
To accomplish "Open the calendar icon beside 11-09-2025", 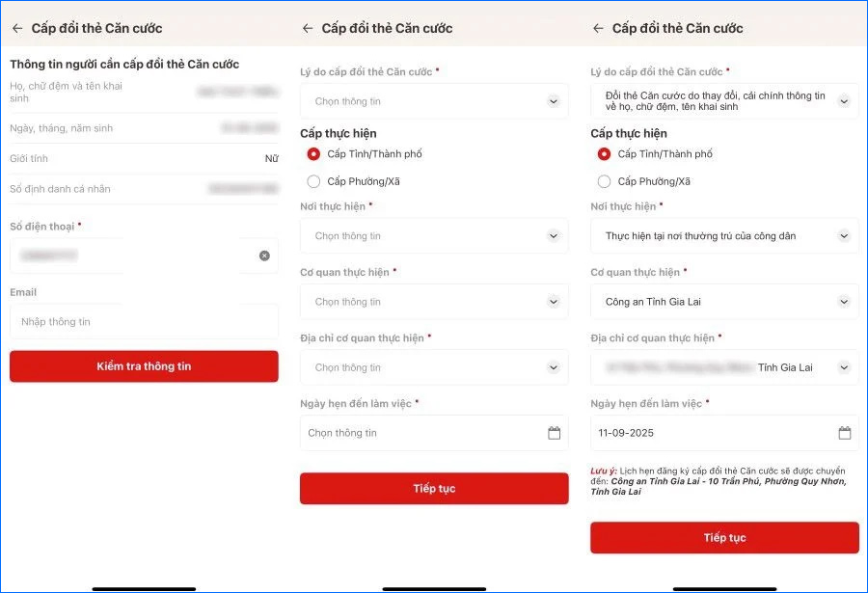I will [845, 433].
